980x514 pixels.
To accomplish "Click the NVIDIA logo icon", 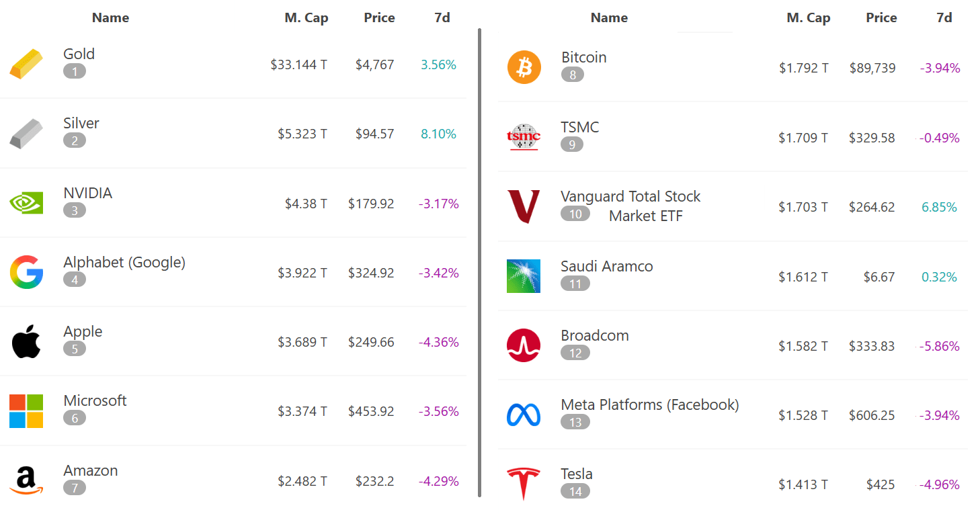I will (26, 203).
